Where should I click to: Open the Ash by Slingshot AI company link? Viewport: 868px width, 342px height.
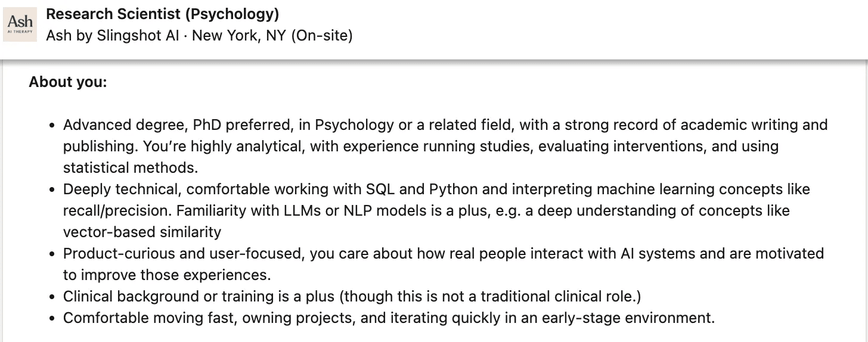[x=113, y=36]
